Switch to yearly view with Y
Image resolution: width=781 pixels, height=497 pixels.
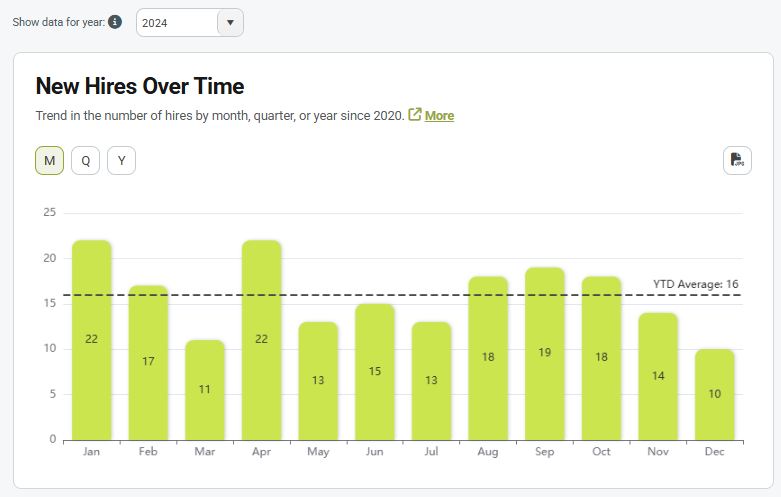pyautogui.click(x=121, y=160)
